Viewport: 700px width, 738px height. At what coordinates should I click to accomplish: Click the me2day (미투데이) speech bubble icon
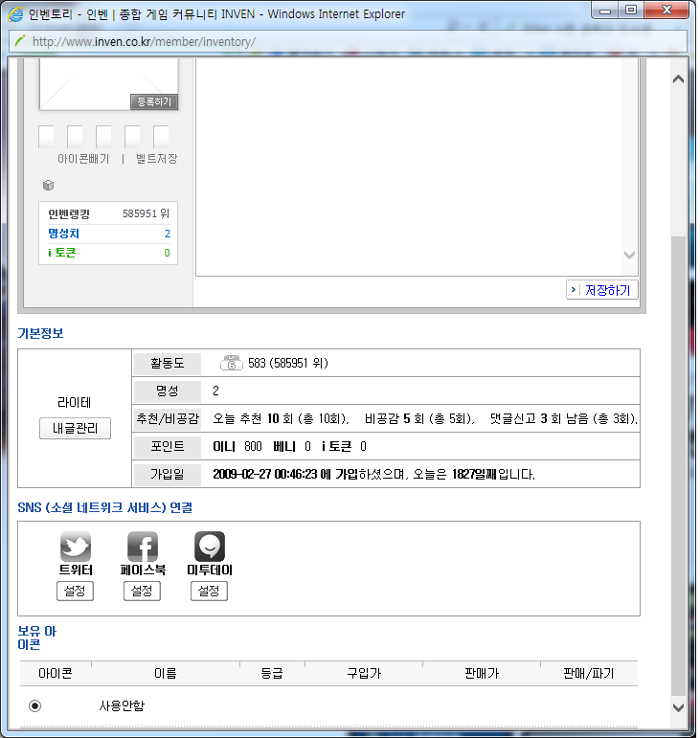[210, 547]
